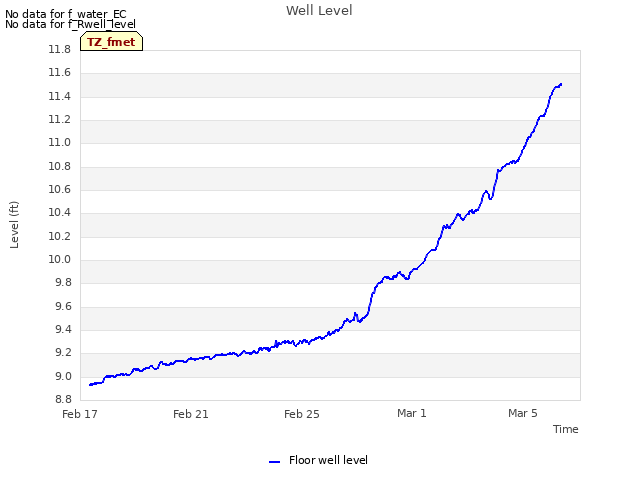Click the 9.0 y-axis tick label
Screen dimensions: 640x480
(63, 376)
